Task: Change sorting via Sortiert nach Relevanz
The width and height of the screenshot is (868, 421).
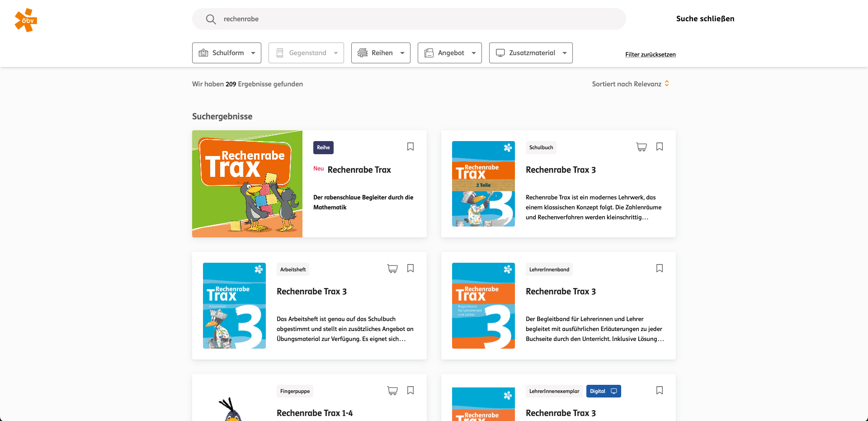Action: (x=631, y=84)
